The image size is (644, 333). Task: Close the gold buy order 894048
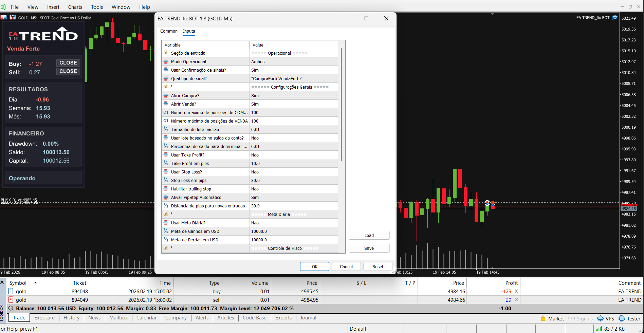click(516, 291)
